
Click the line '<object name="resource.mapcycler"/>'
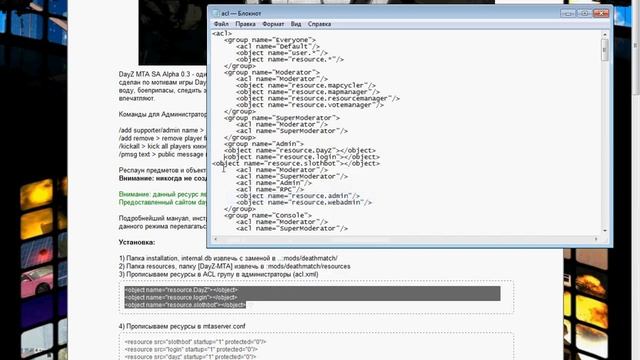pos(306,85)
